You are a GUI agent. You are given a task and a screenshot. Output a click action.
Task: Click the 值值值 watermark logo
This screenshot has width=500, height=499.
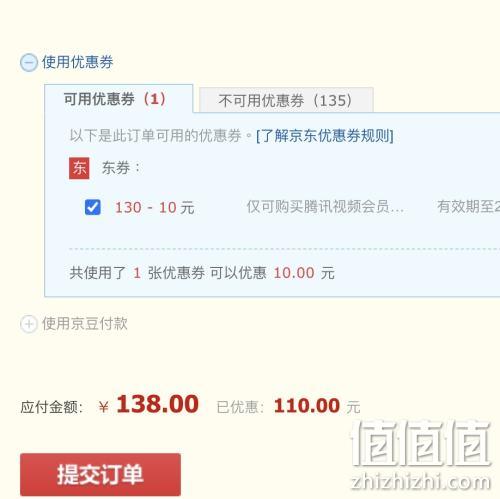click(421, 443)
